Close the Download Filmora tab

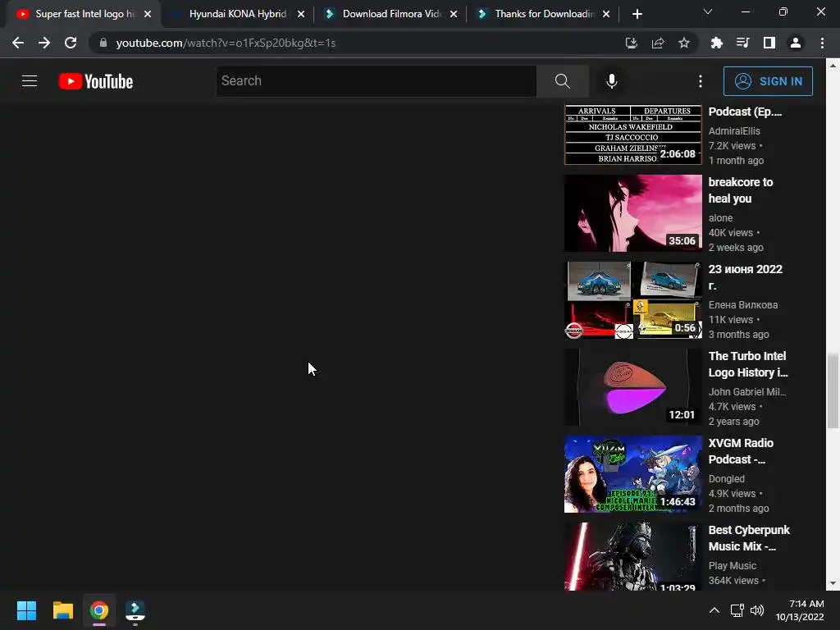click(454, 14)
